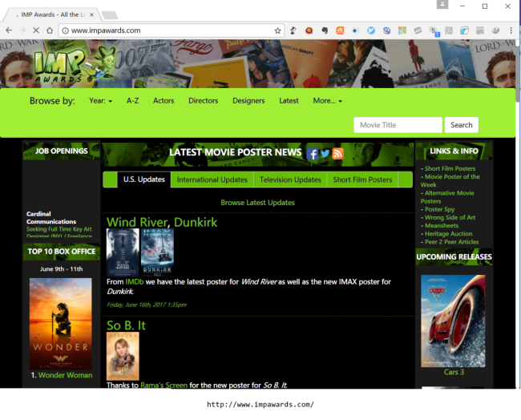Expand the More dropdown in navigation
Viewport: 521px width, 420px height.
(327, 101)
